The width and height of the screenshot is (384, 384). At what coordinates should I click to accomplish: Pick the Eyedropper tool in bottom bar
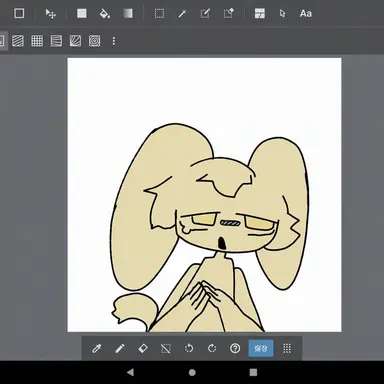click(x=97, y=349)
